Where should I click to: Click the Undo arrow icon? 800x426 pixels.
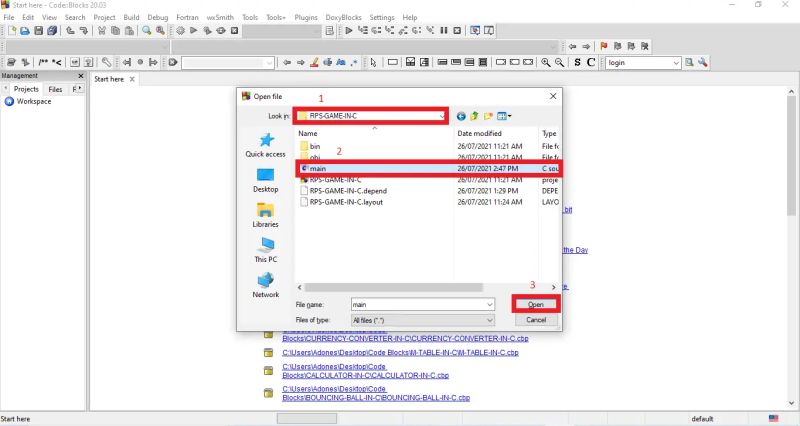pyautogui.click(x=70, y=31)
